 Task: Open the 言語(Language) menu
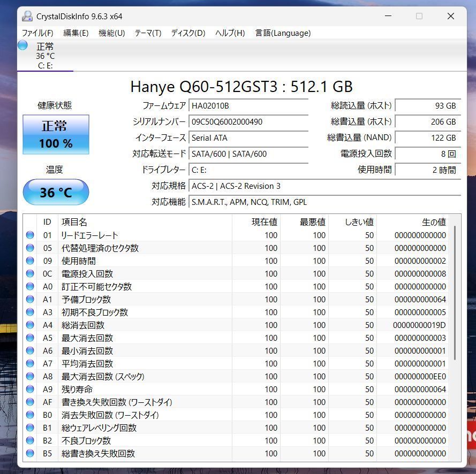[283, 33]
